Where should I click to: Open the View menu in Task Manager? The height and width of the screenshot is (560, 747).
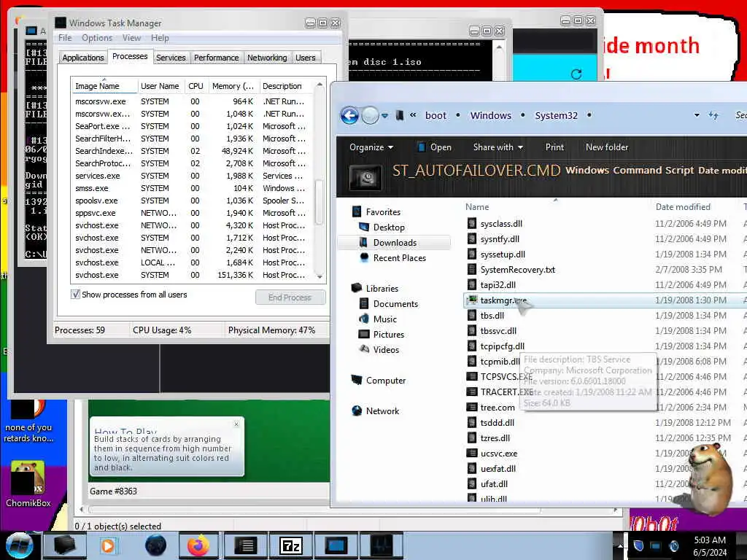pos(131,38)
